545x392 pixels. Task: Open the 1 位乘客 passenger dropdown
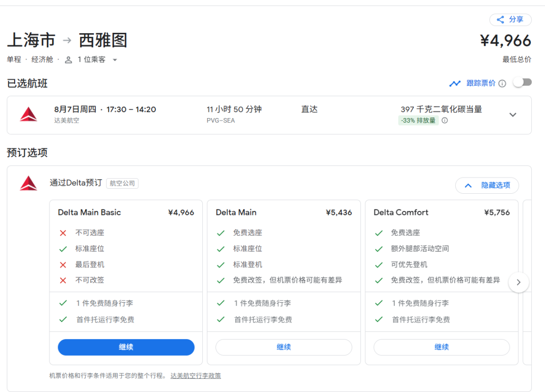click(x=115, y=60)
